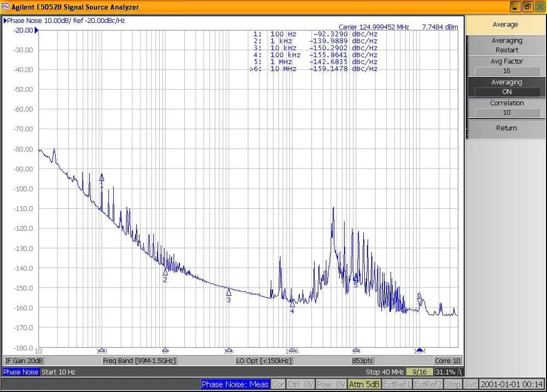Click the LO Opt [<150kHz] indicator
547x392 pixels.
pos(264,361)
